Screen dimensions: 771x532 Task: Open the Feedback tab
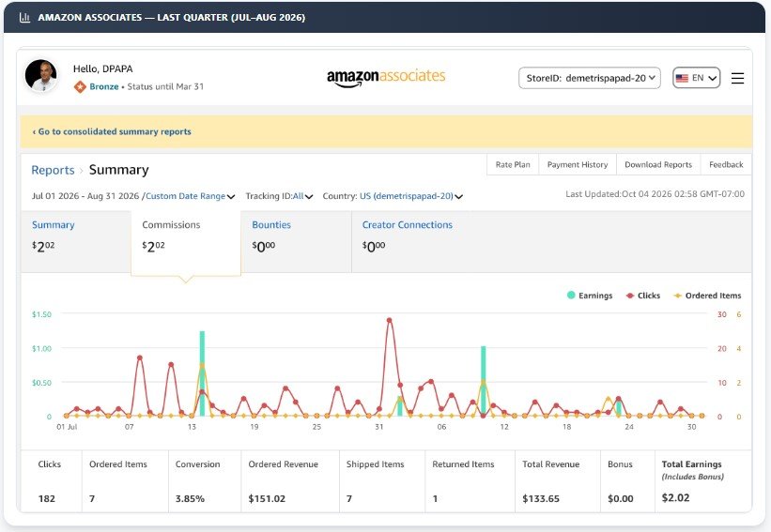tap(726, 164)
